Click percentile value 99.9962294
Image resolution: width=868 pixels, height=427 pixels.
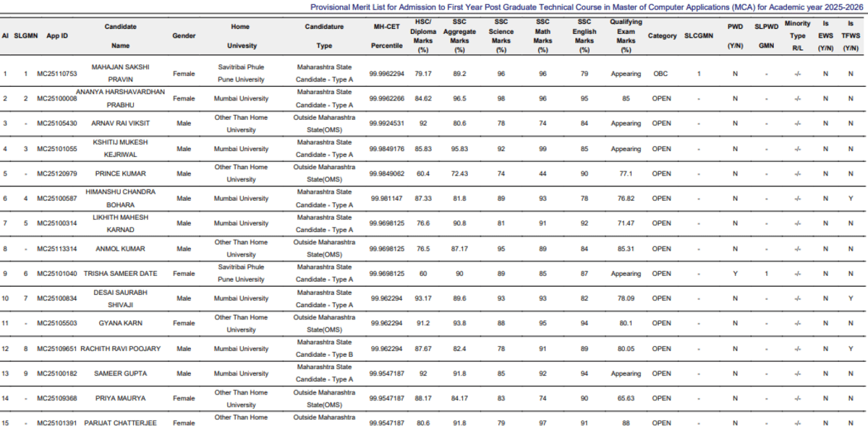[386, 74]
